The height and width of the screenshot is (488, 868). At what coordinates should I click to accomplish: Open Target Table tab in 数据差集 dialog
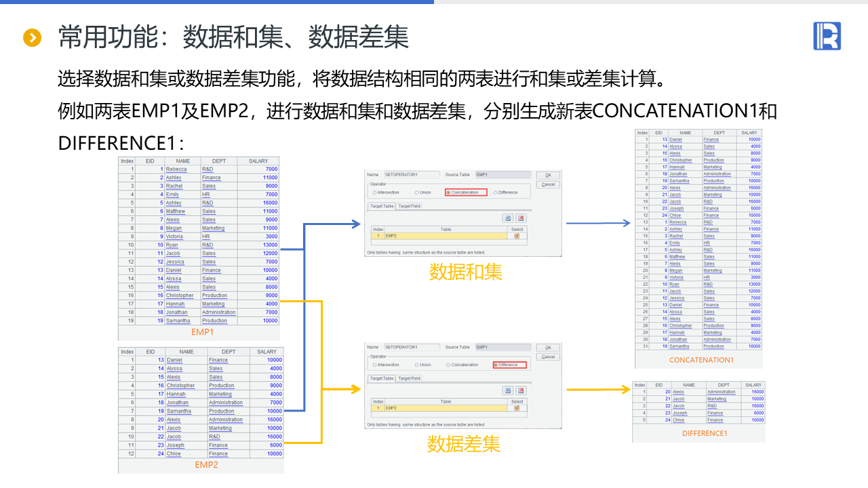(x=382, y=378)
